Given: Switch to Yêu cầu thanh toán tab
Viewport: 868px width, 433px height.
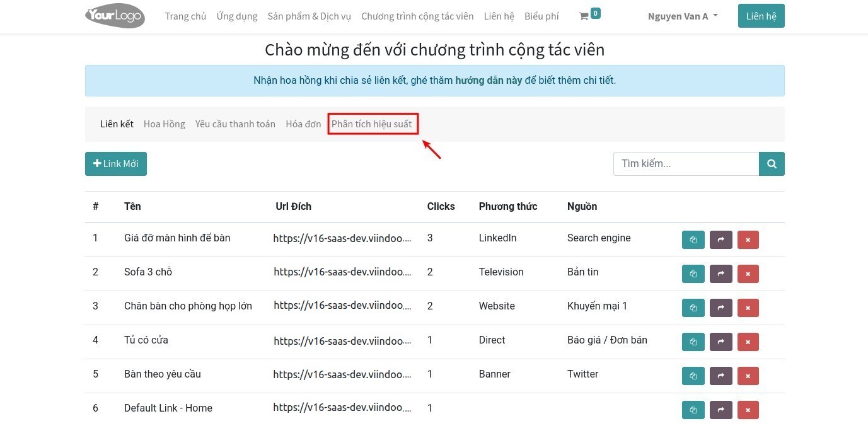Looking at the screenshot, I should click(235, 124).
